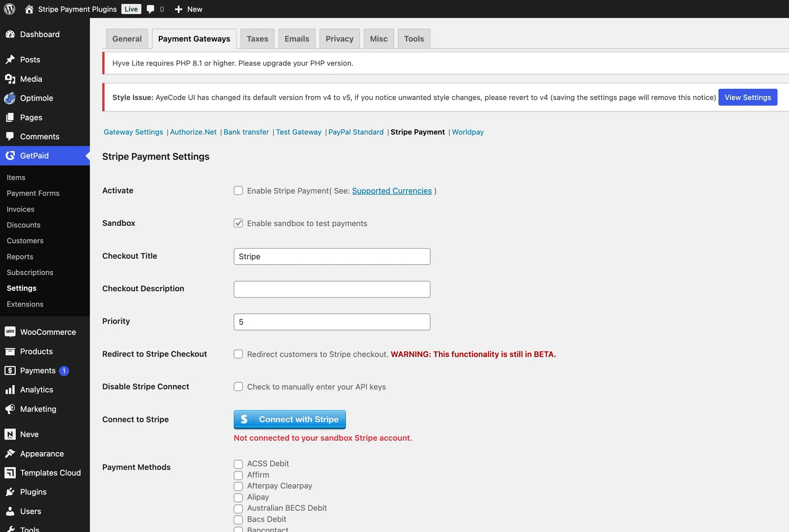Check Redirect customers to Stripe checkout

click(x=238, y=354)
